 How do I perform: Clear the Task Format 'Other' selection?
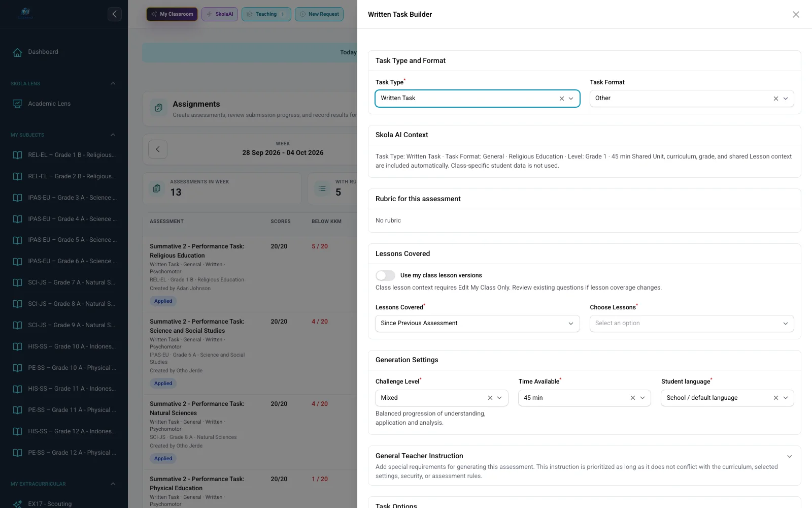pyautogui.click(x=775, y=99)
